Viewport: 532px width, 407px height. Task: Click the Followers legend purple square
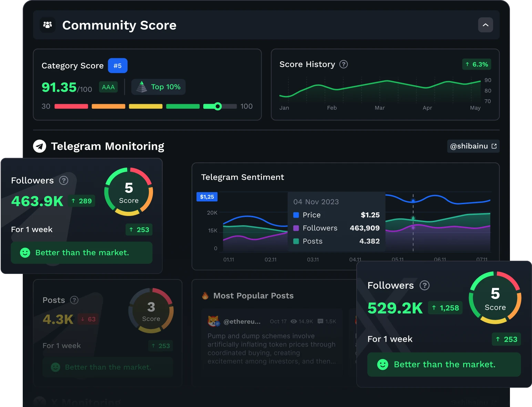(x=296, y=228)
